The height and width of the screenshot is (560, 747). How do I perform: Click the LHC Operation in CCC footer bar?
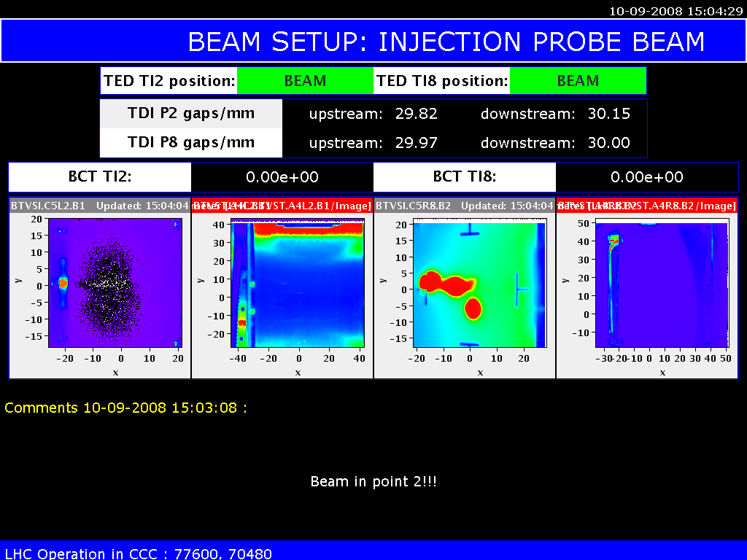373,552
